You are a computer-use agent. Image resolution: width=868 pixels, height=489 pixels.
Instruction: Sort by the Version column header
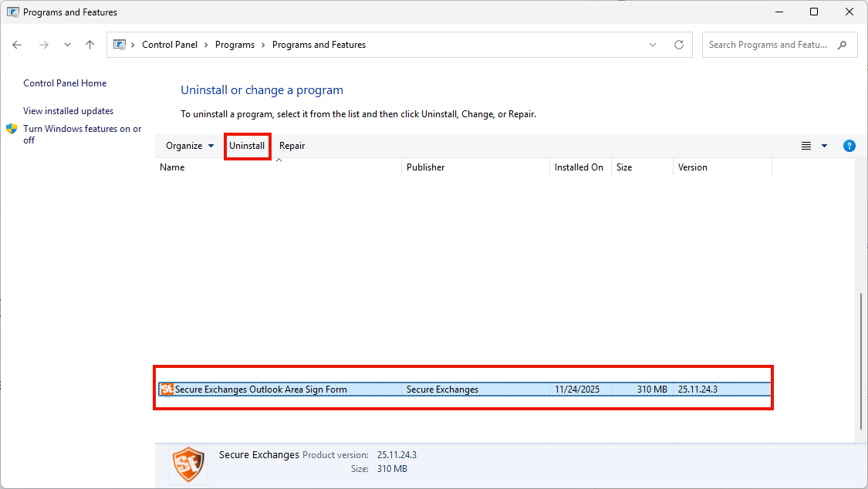[x=722, y=167]
